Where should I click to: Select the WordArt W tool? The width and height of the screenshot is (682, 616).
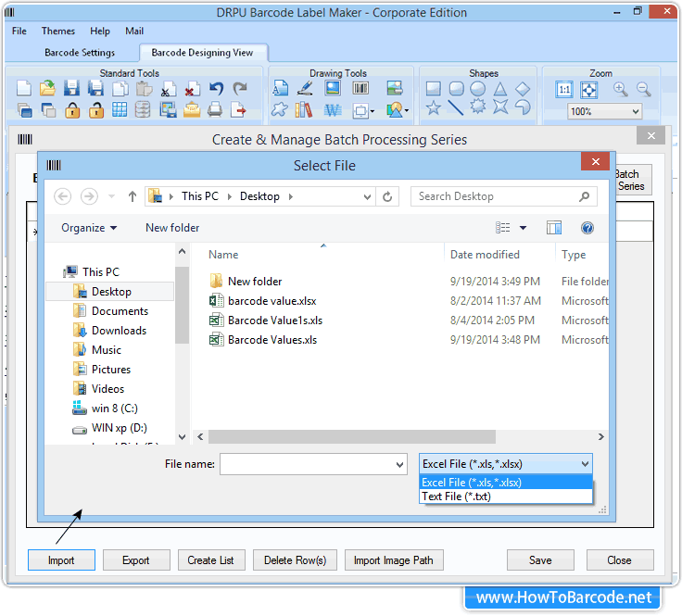[x=333, y=110]
